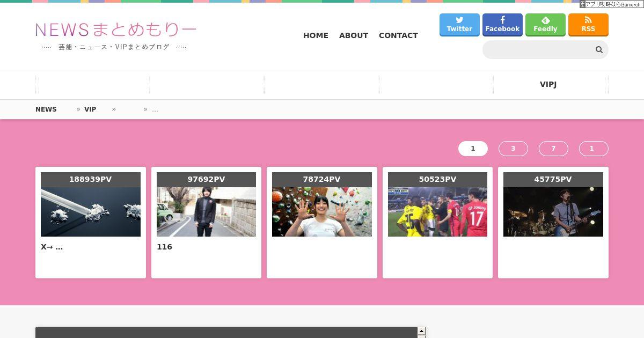Open the 45775PV guitarist concert thumbnail
Image resolution: width=644 pixels, height=338 pixels.
click(553, 212)
